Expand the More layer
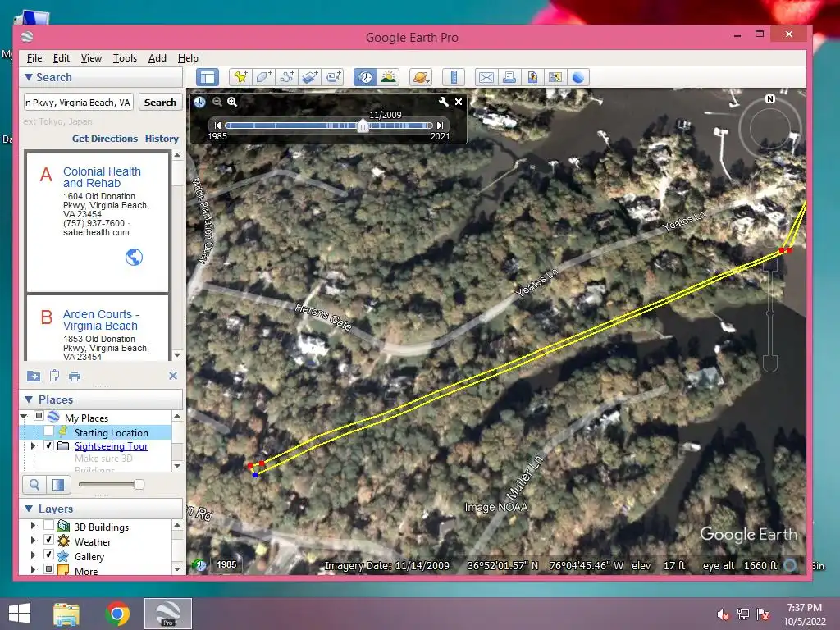 click(x=33, y=569)
